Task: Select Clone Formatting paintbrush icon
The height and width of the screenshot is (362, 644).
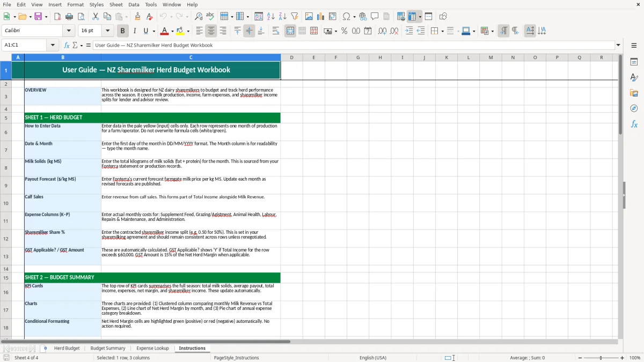Action: (x=137, y=17)
